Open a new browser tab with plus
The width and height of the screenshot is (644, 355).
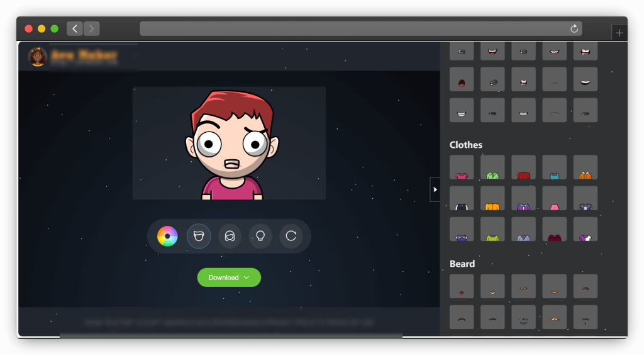point(619,33)
